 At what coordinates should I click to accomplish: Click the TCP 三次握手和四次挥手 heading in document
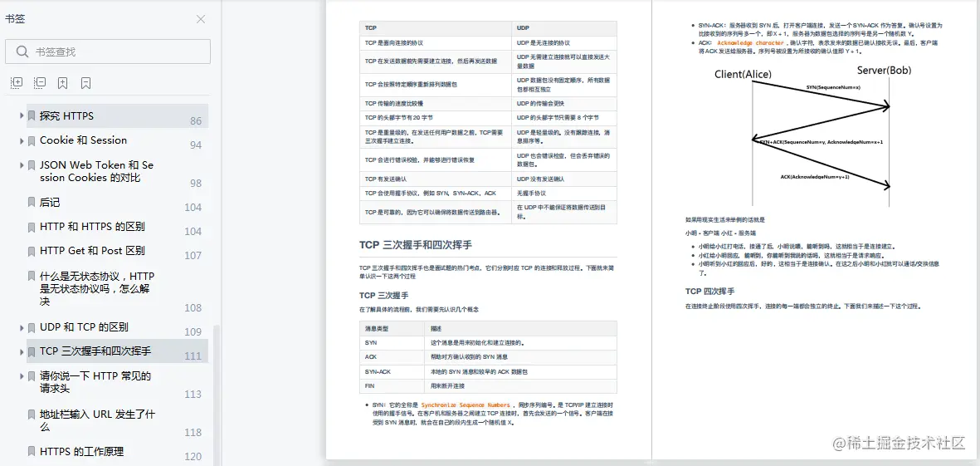pos(420,244)
